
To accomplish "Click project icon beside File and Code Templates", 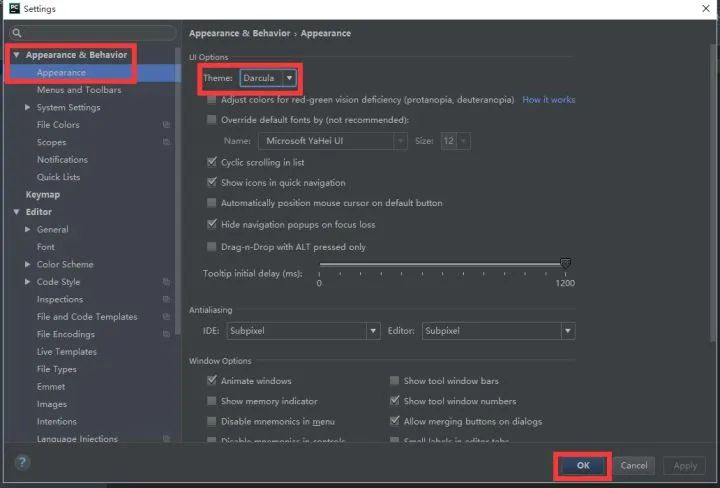I will [166, 317].
